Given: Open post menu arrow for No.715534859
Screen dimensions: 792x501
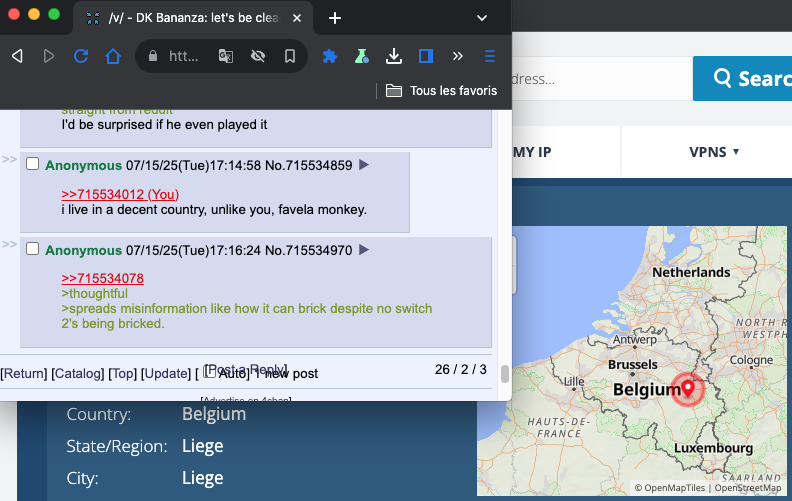Looking at the screenshot, I should [364, 165].
